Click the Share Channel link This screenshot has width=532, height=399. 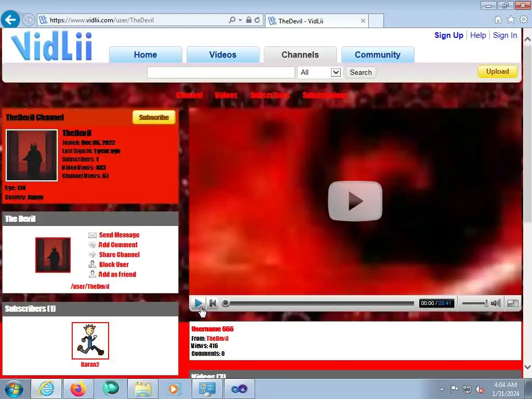[119, 255]
